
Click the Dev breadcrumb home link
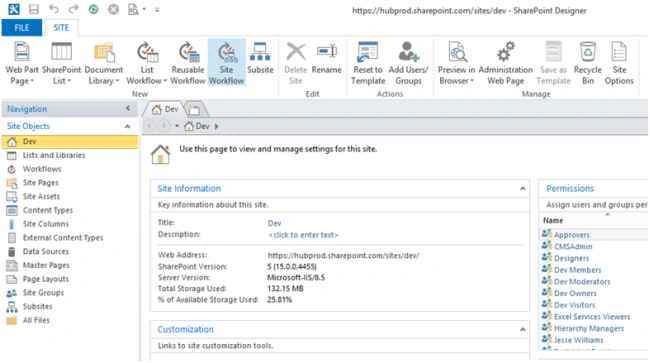(x=197, y=126)
